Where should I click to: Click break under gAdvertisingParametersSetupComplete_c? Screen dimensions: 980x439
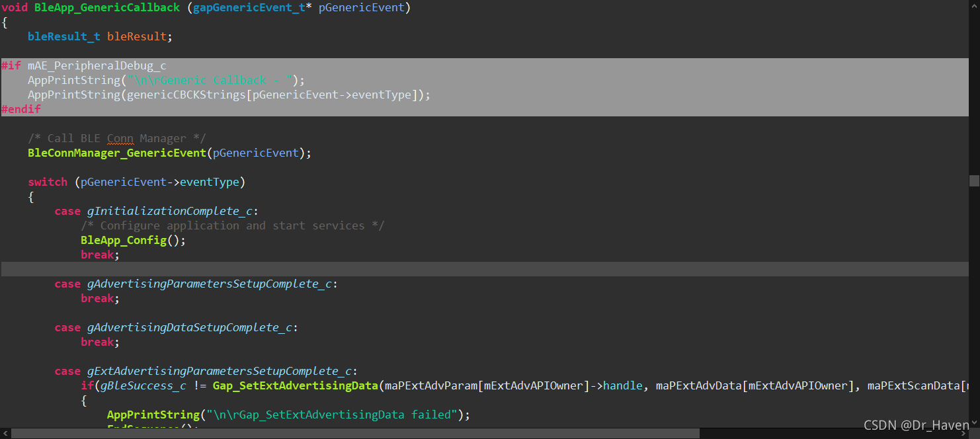click(97, 298)
